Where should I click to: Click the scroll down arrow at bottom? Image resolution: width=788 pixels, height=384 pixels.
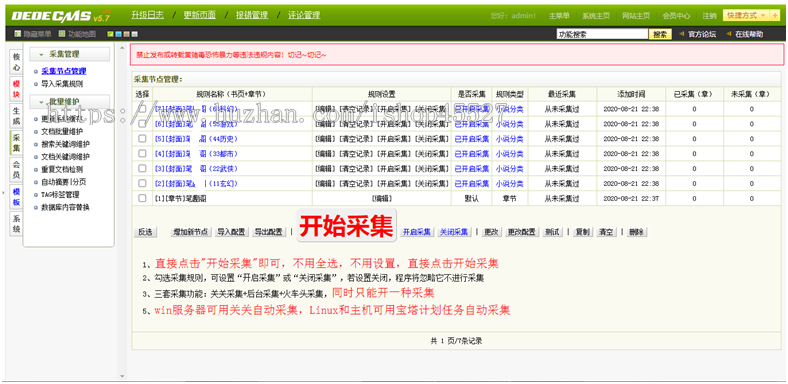(x=121, y=376)
